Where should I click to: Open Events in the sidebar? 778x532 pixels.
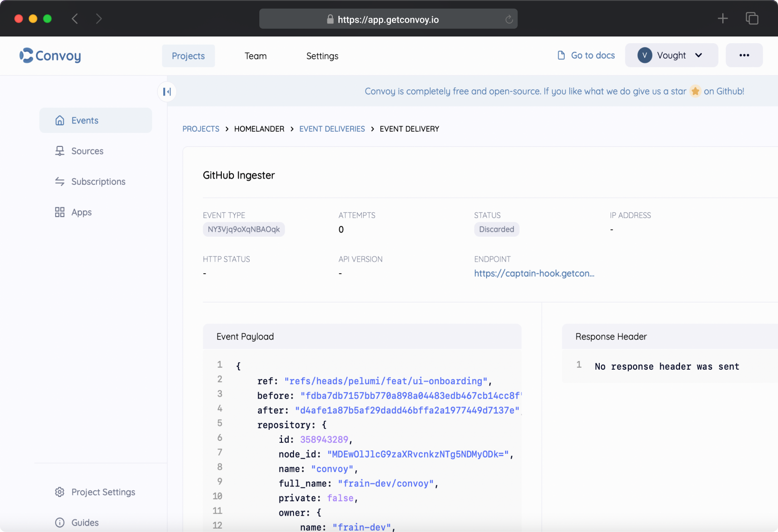[x=96, y=121]
